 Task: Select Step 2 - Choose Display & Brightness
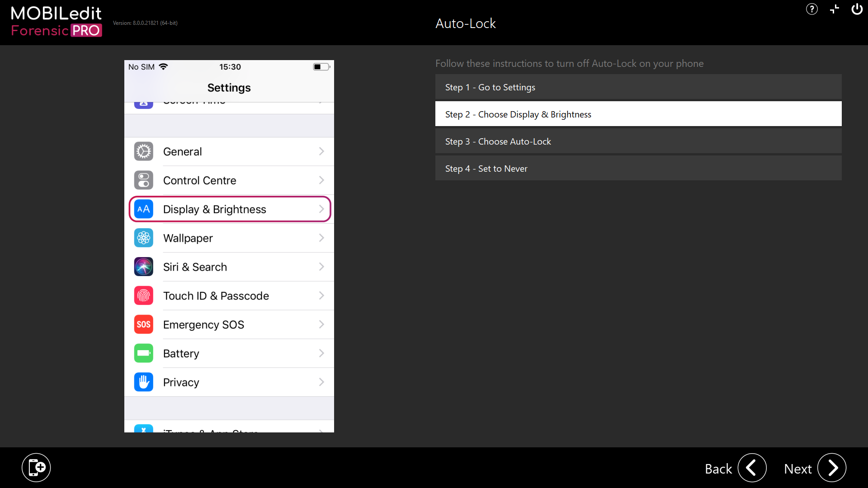pos(638,114)
